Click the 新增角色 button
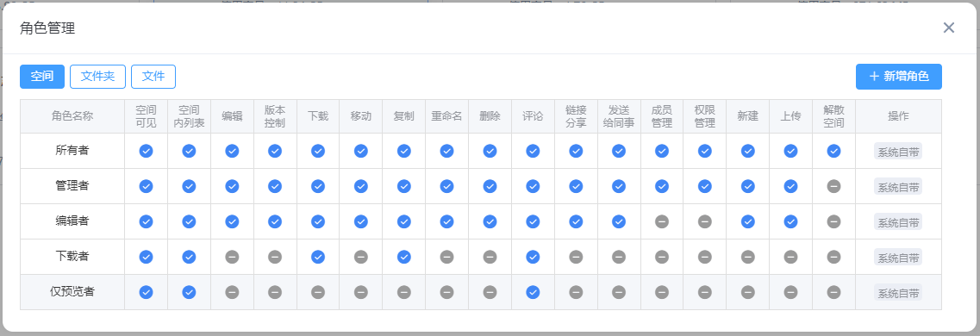 pyautogui.click(x=898, y=77)
